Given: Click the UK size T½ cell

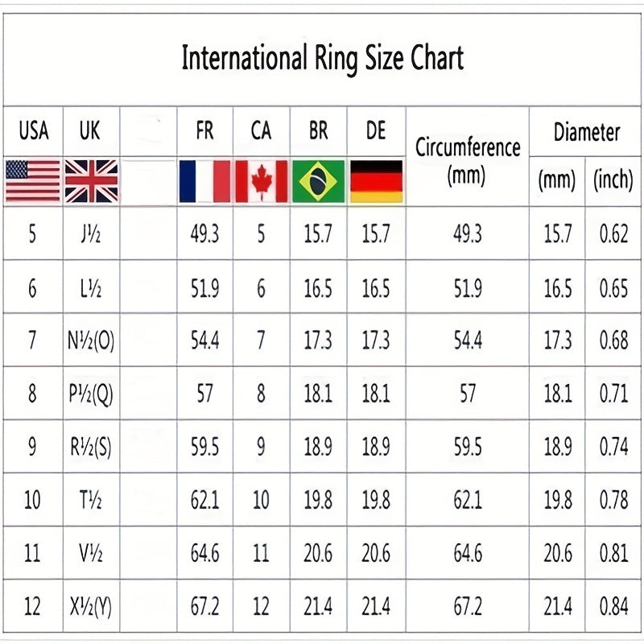Looking at the screenshot, I should click(91, 499).
